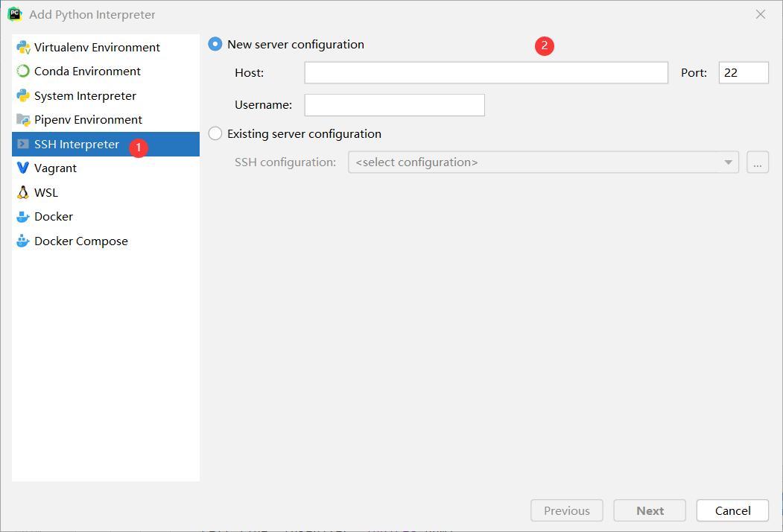Click the Docker whale icon
Screen dimensions: 783x532
point(23,217)
